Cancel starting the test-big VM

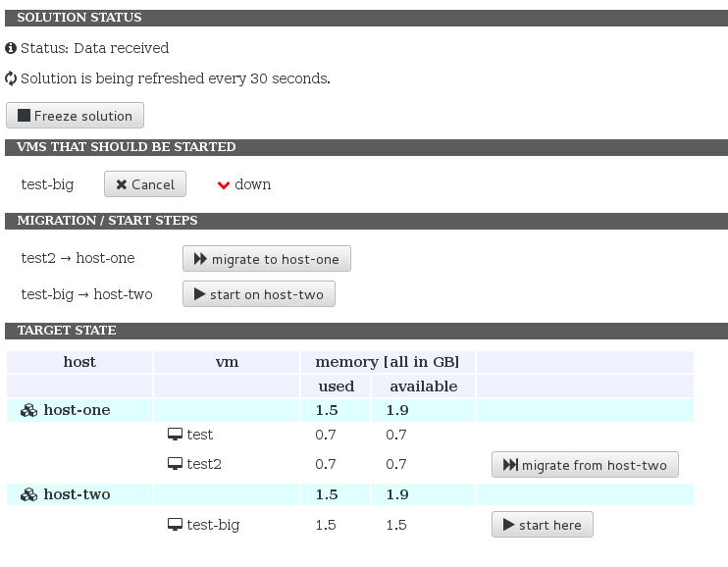[145, 184]
